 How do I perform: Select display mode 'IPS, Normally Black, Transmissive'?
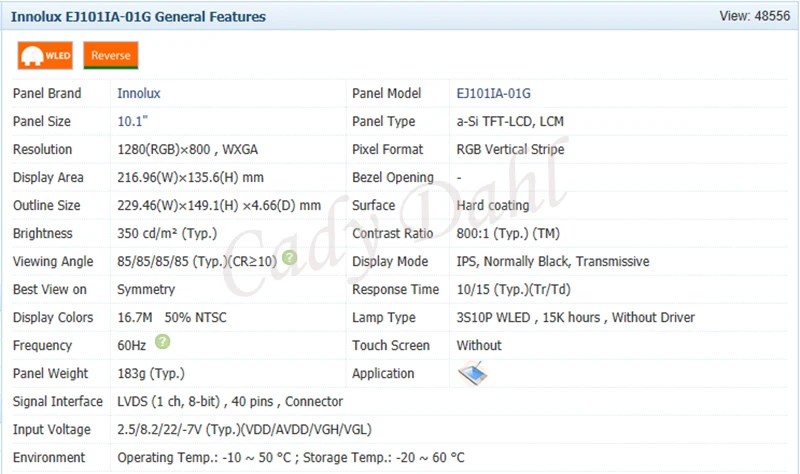(x=553, y=261)
